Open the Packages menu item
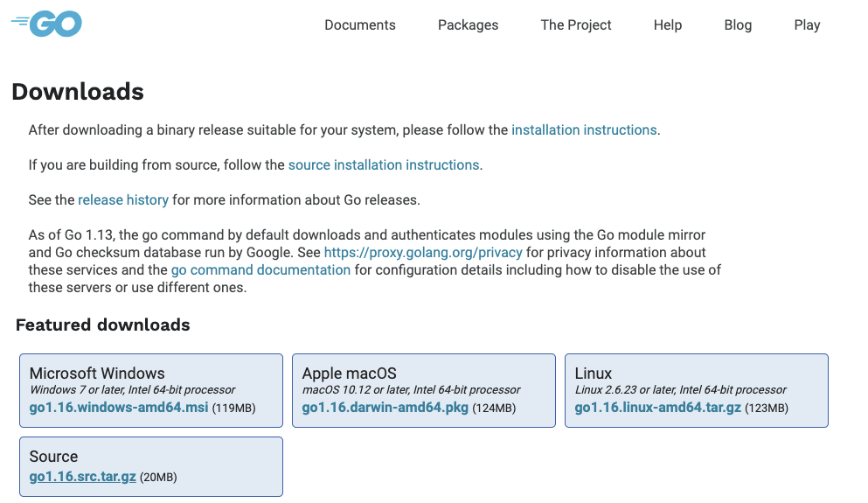Viewport: 868px width, 503px height. [468, 24]
